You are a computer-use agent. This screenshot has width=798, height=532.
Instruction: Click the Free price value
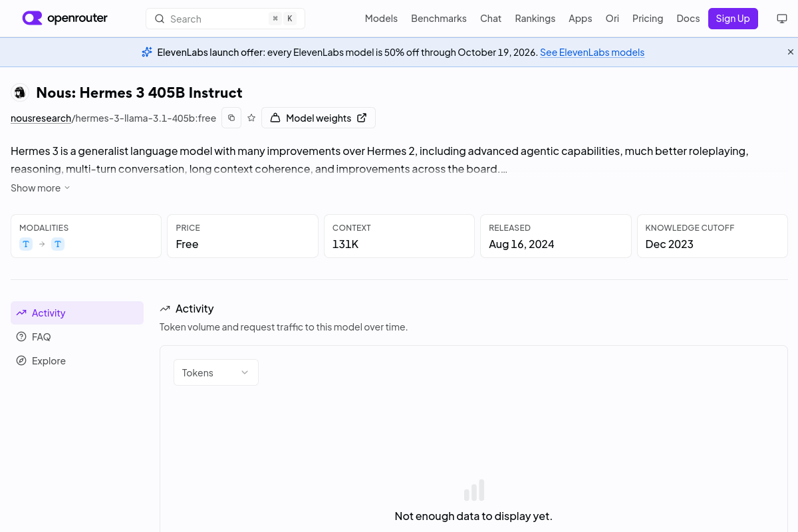click(x=188, y=244)
